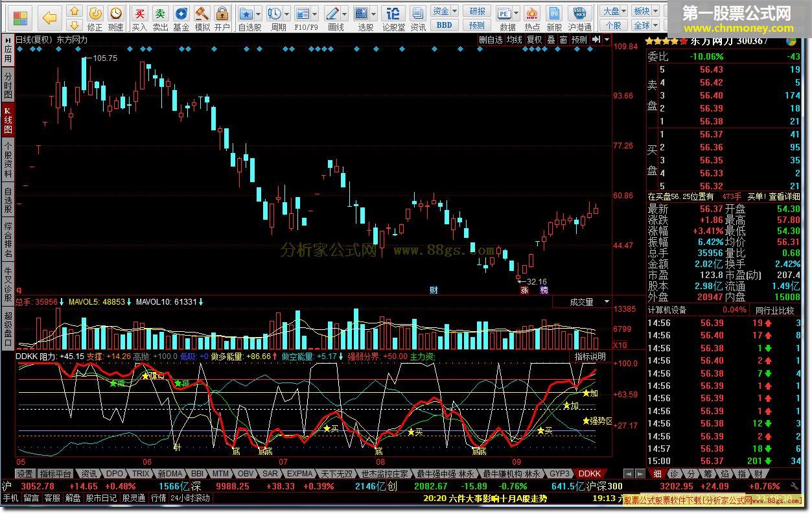Select the EXPMA indicator tab
Image resolution: width=812 pixels, height=514 pixels.
point(299,474)
